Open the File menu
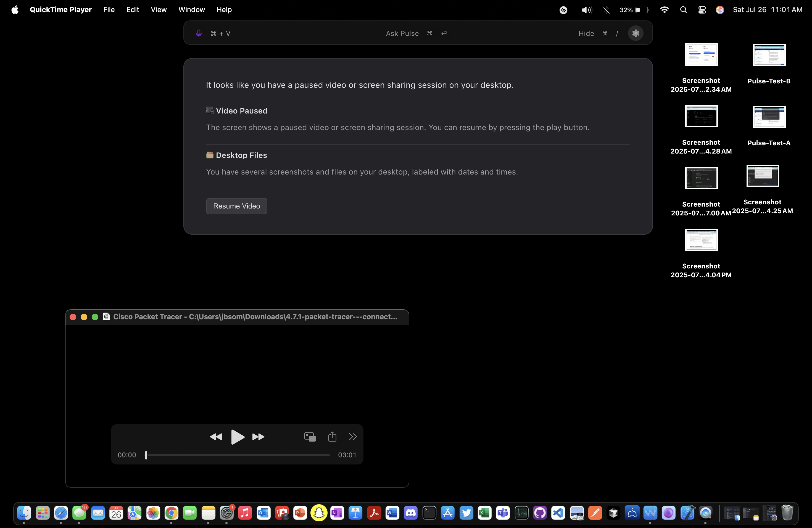Image resolution: width=812 pixels, height=528 pixels. [x=109, y=10]
